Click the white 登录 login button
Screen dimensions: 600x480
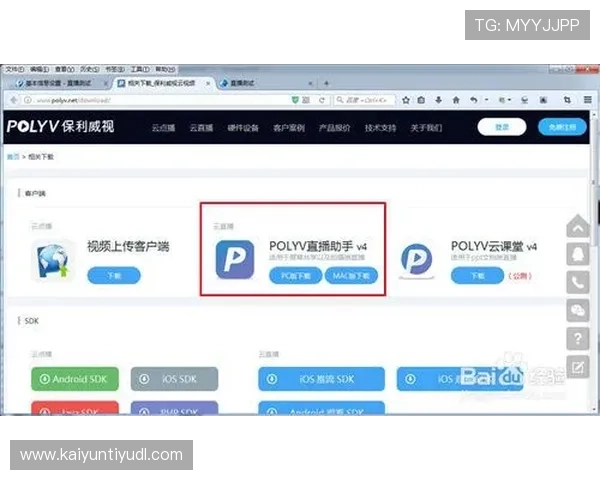tap(502, 127)
